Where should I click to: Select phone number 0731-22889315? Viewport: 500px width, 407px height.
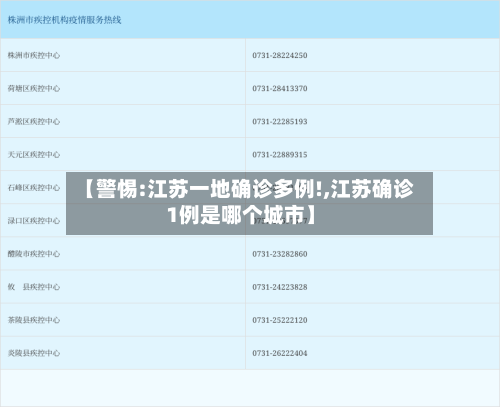280,154
